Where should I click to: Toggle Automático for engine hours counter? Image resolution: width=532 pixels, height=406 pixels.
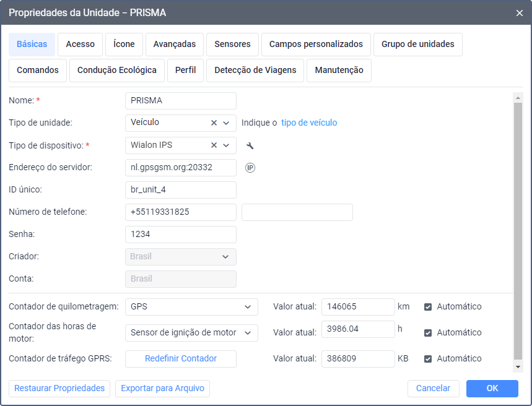pos(428,332)
